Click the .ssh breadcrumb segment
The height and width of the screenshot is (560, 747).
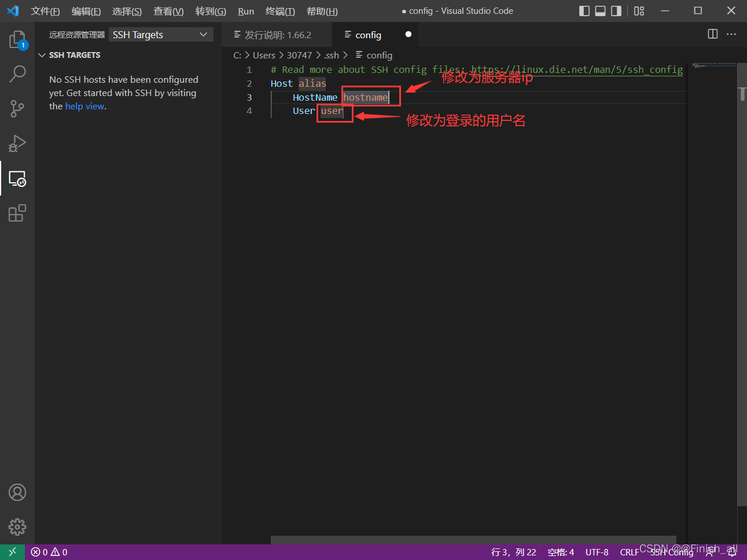click(x=332, y=55)
